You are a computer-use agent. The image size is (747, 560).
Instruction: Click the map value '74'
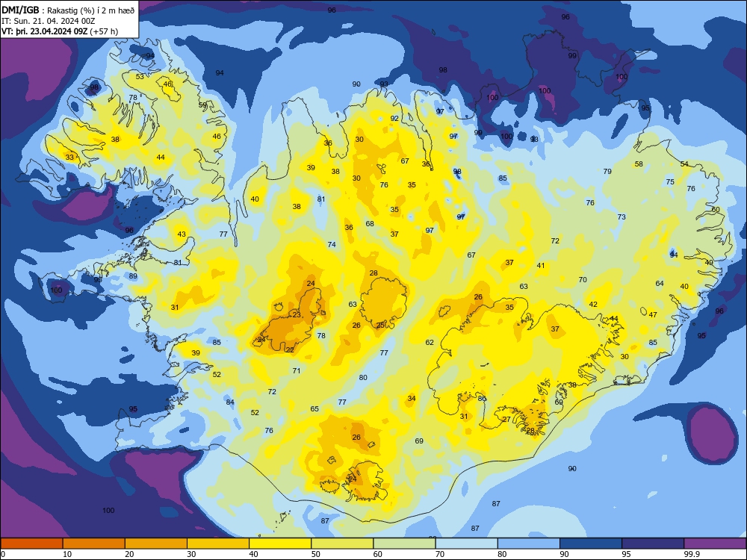point(332,245)
